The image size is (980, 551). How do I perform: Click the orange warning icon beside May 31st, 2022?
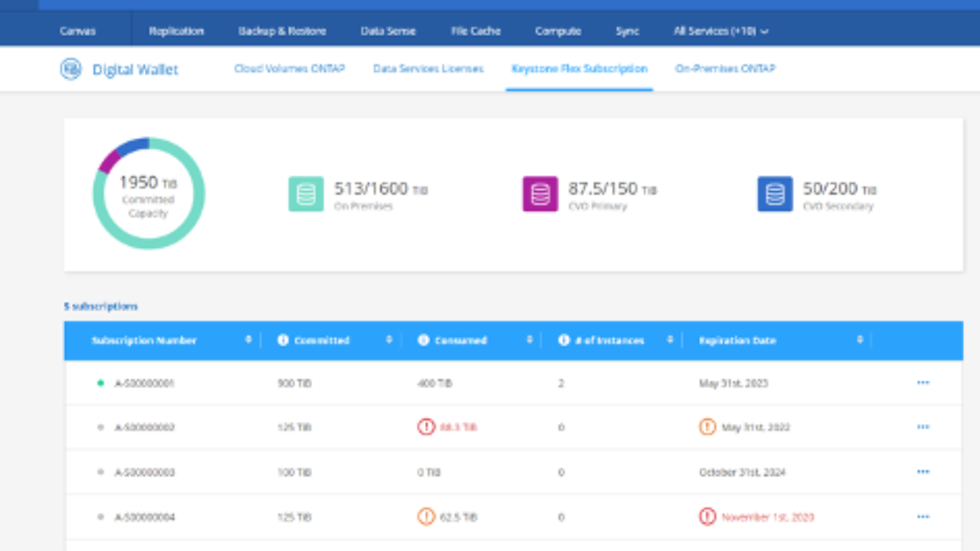click(707, 427)
